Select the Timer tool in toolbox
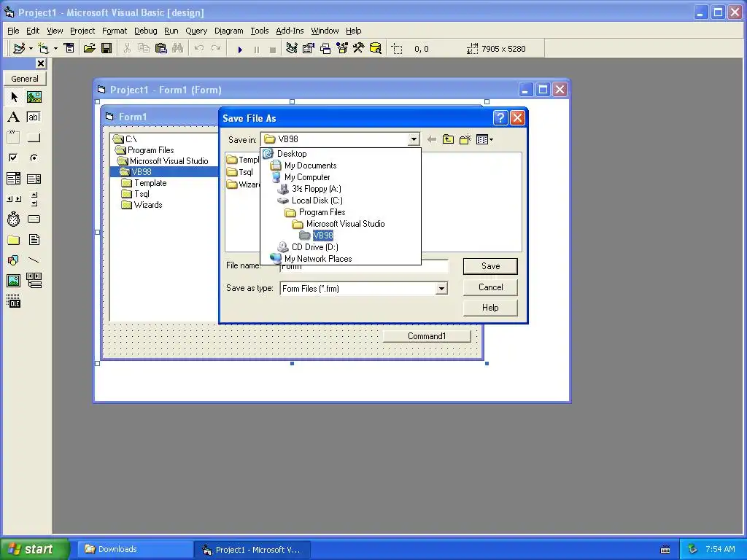The height and width of the screenshot is (560, 747). pos(14,219)
